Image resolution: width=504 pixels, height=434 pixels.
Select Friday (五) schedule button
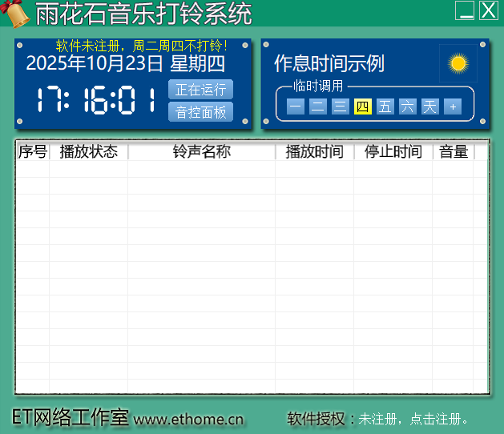point(385,106)
